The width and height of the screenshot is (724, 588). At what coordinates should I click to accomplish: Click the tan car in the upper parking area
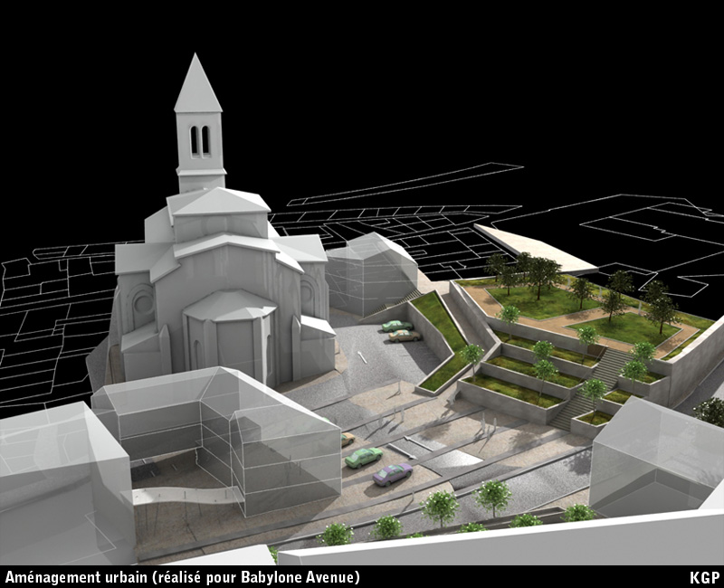(405, 337)
